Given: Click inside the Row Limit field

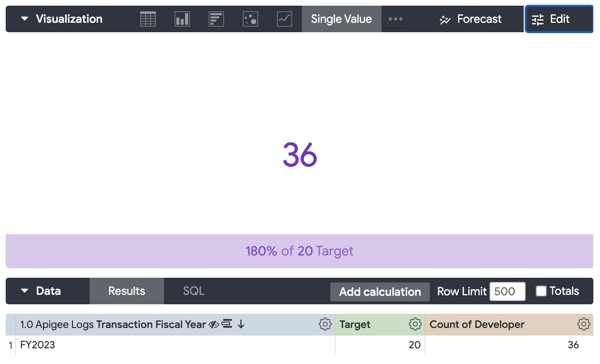Looking at the screenshot, I should (507, 291).
